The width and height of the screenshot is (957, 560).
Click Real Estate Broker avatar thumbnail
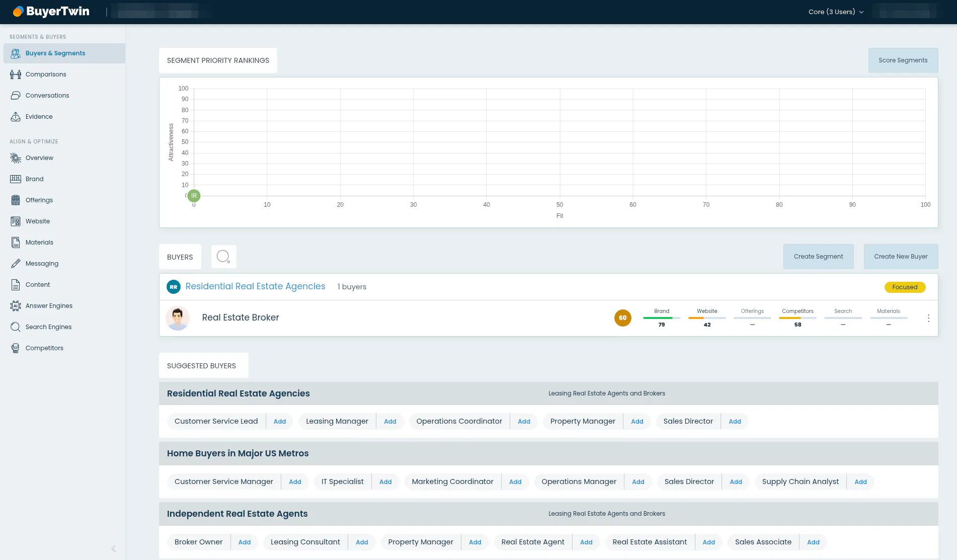[x=178, y=318]
